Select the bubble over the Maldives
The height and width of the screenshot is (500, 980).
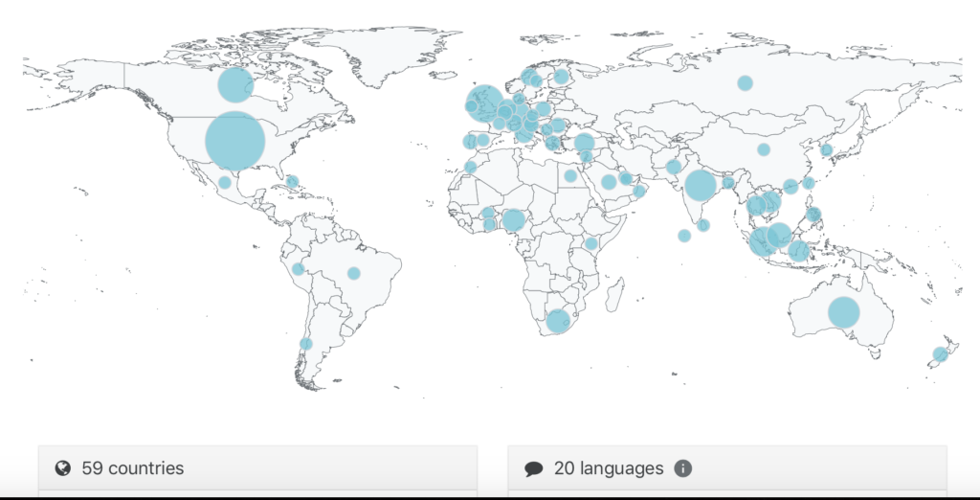[684, 236]
